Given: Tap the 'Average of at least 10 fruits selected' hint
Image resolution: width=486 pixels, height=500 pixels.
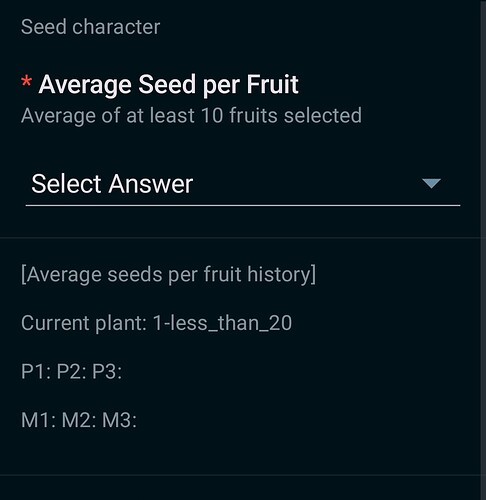Looking at the screenshot, I should [191, 116].
